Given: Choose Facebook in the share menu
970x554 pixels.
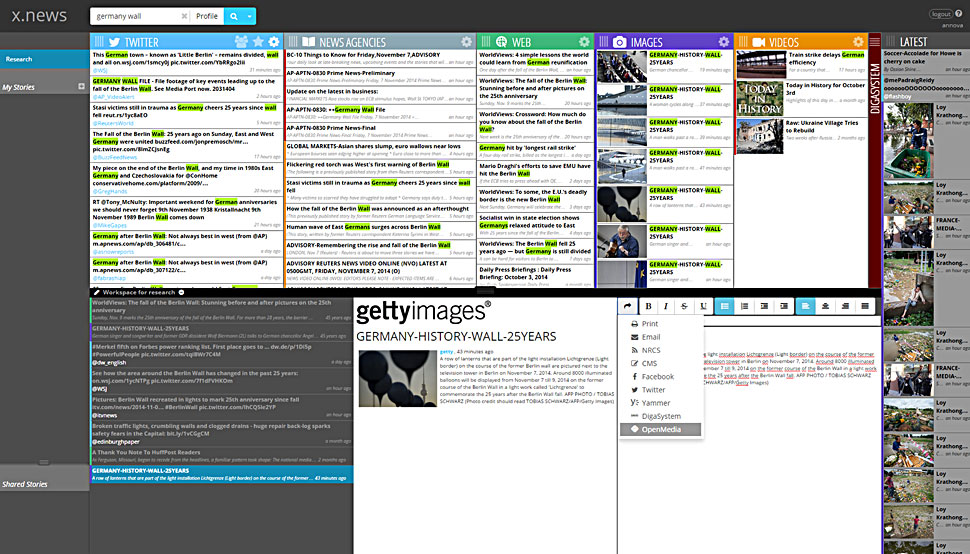Looking at the screenshot, I should pyautogui.click(x=657, y=377).
